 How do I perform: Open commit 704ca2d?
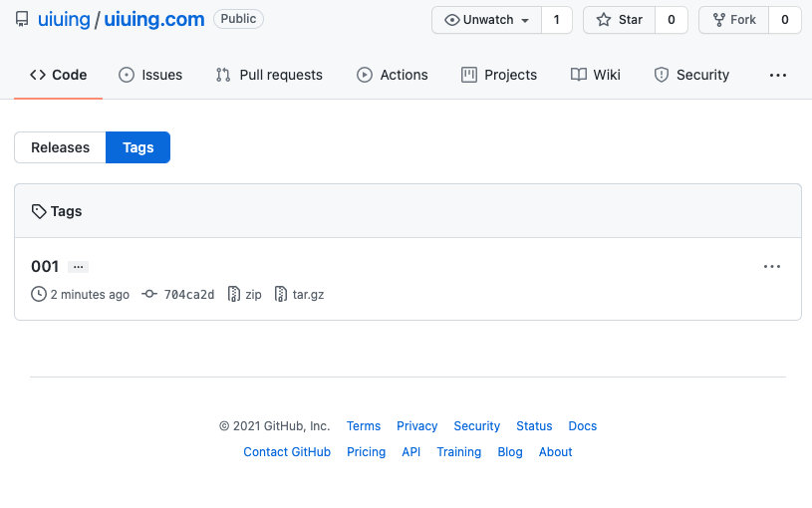point(189,294)
